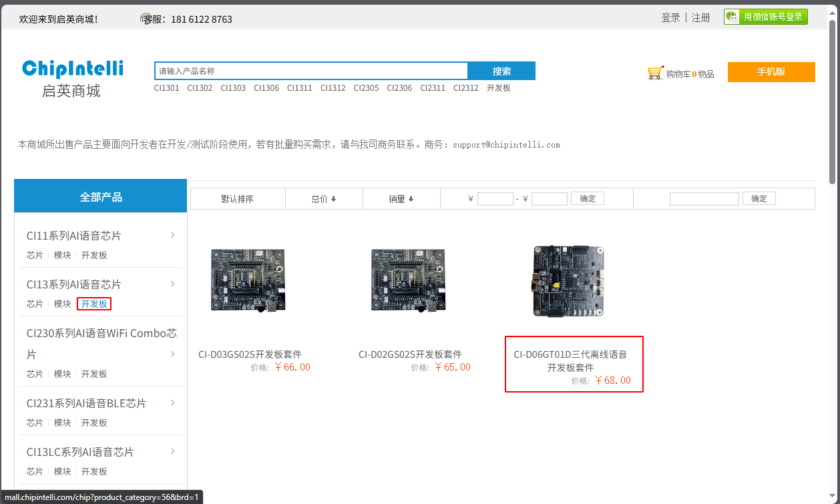Click 开发板 under CI231系列
Viewport: 840px width, 504px height.
pos(94,423)
